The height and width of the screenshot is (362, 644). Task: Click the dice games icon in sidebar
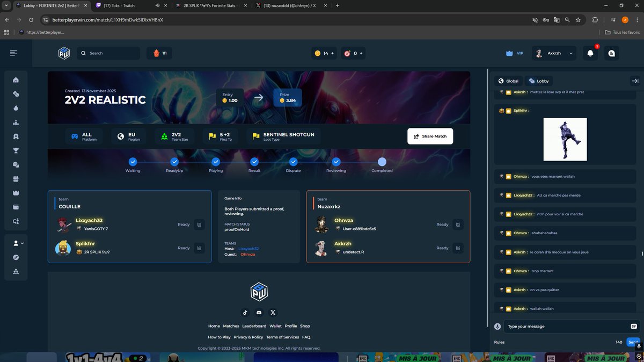click(x=16, y=94)
